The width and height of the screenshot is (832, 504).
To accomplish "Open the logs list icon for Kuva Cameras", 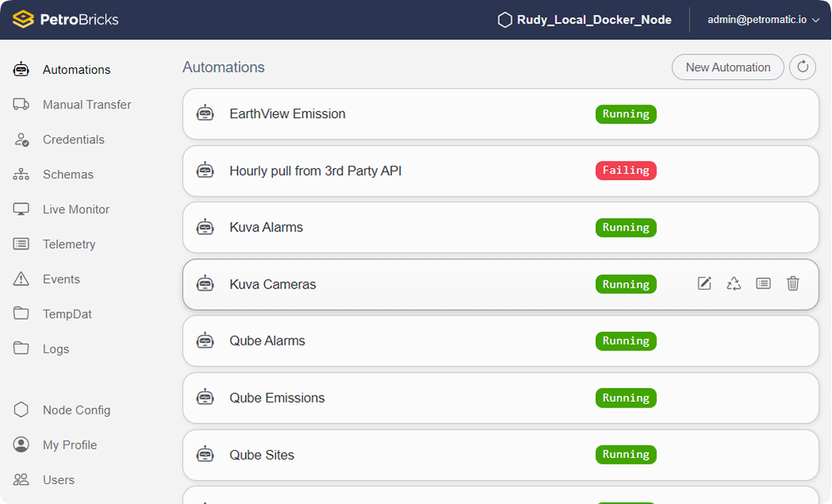I will [x=764, y=284].
